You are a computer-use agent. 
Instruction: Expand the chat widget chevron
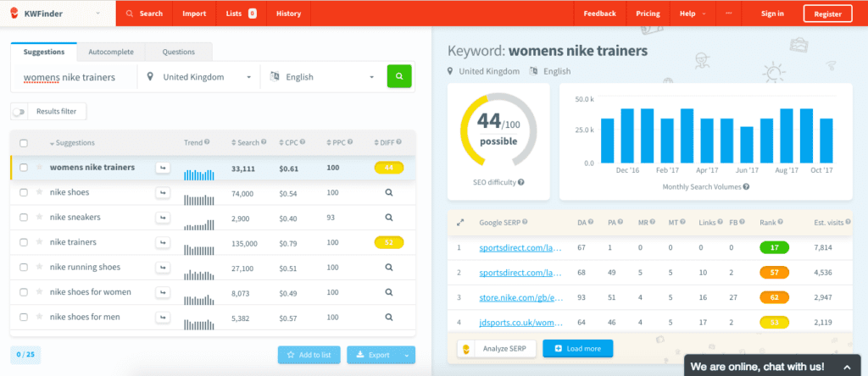tap(847, 367)
